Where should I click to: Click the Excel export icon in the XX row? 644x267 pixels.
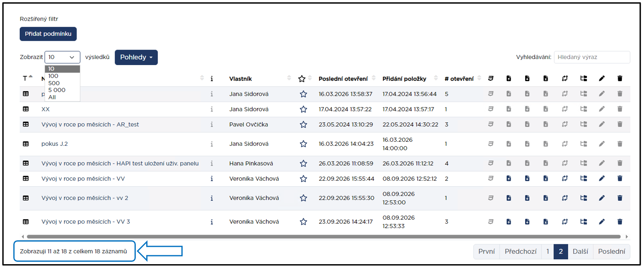pyautogui.click(x=545, y=109)
